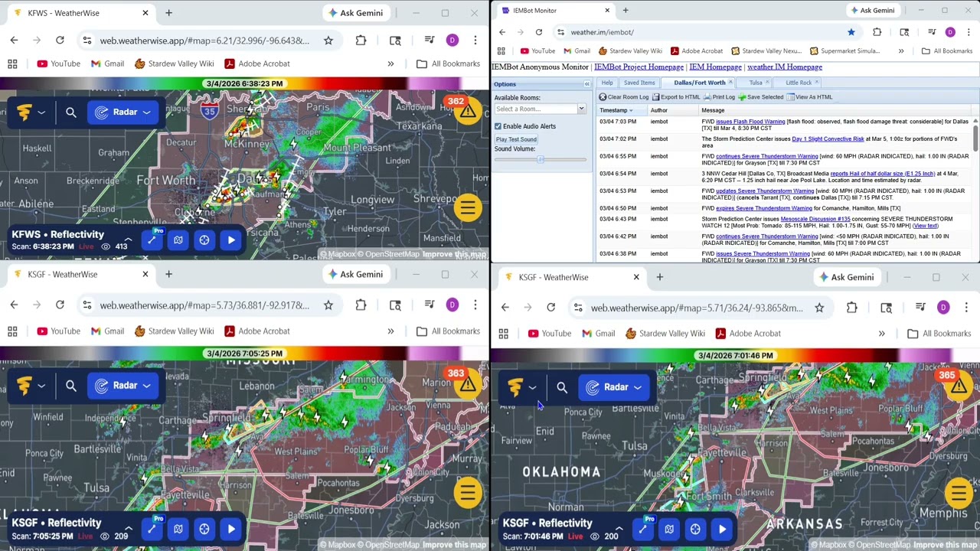Play radar loop in bottom-left KSGF window

[x=231, y=528]
